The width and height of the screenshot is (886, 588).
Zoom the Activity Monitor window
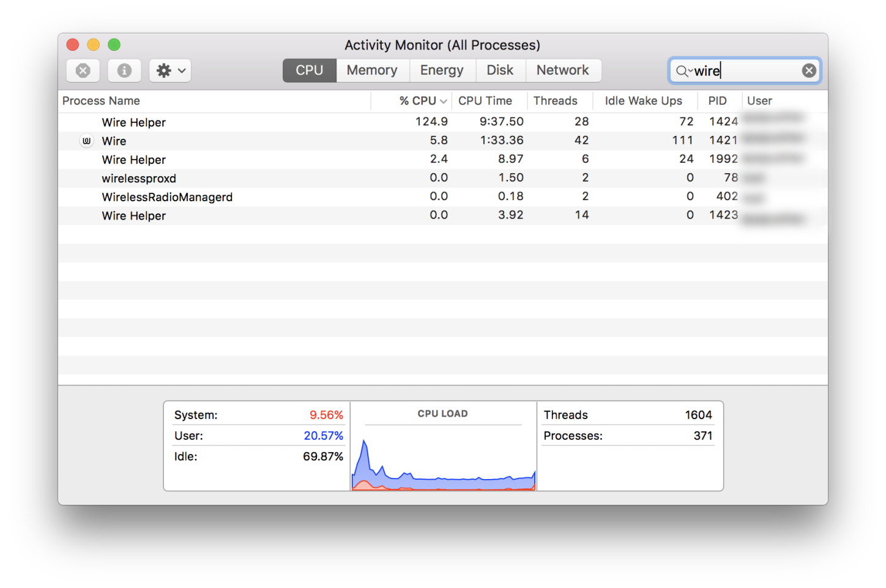pyautogui.click(x=114, y=45)
